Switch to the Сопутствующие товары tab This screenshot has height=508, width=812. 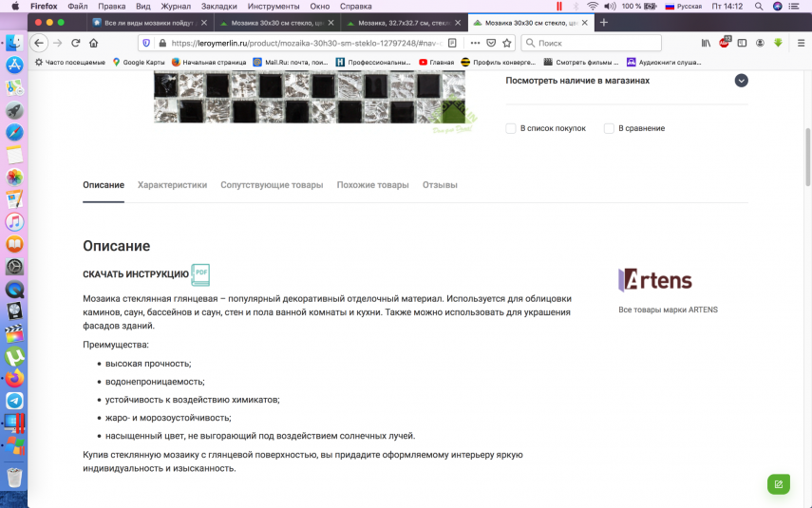pyautogui.click(x=272, y=185)
